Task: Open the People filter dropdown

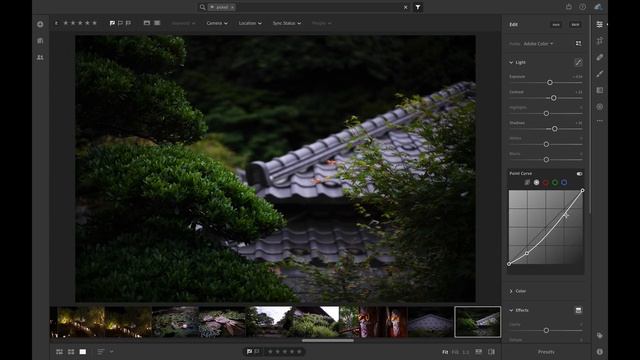Action: coord(321,23)
